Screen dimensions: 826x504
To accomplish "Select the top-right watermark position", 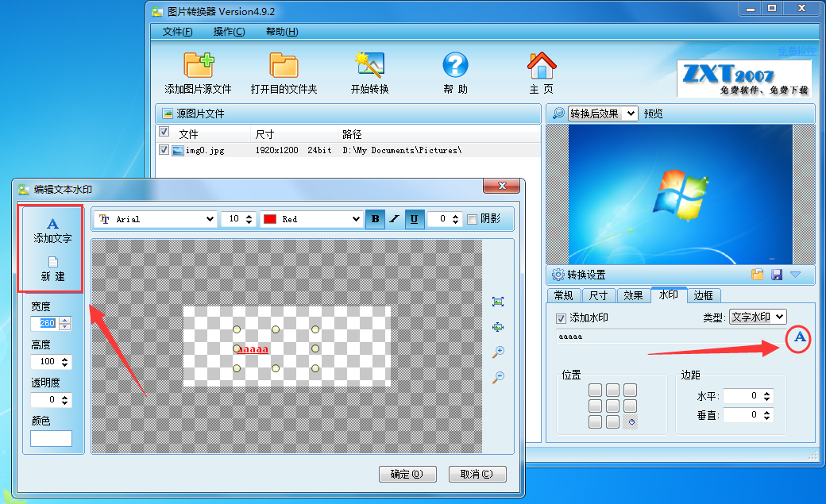I will coord(631,390).
